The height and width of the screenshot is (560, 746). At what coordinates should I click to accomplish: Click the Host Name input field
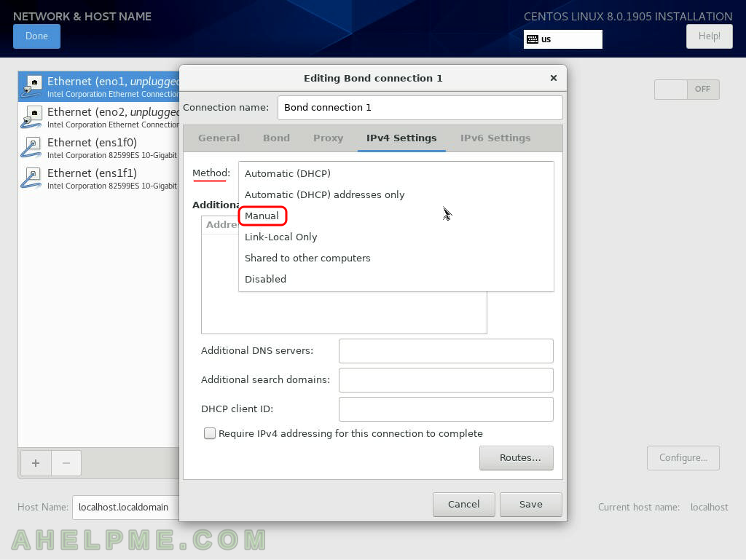(126, 508)
